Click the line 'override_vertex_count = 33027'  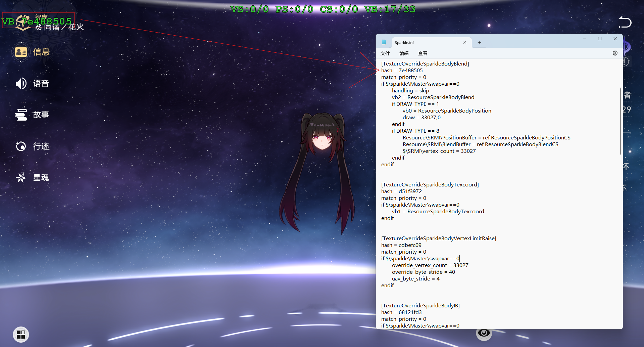click(430, 265)
